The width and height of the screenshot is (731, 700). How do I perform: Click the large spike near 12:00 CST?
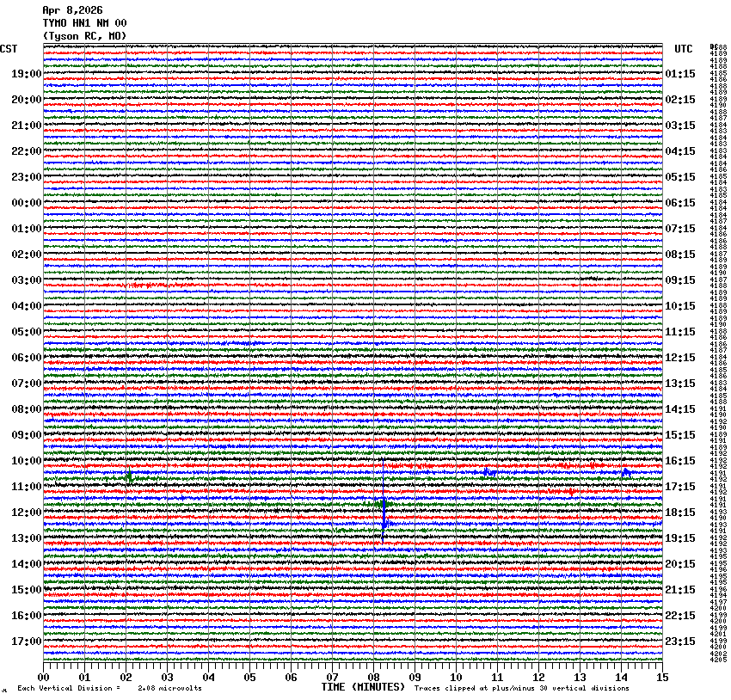click(x=383, y=514)
